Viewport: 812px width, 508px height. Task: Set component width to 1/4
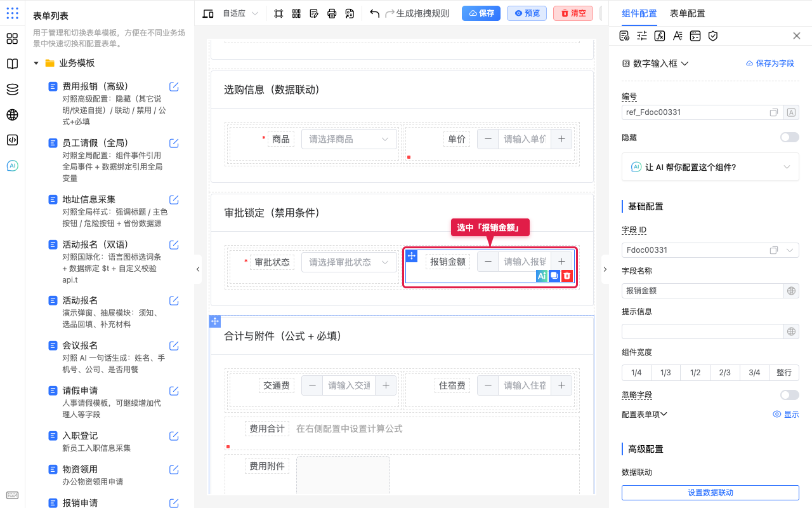tap(636, 373)
